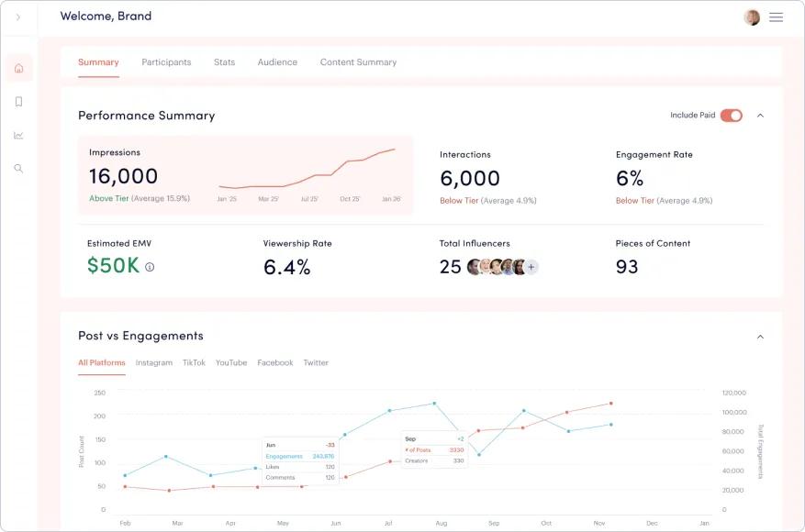The height and width of the screenshot is (532, 805).
Task: Toggle the Include Paid switch
Action: click(731, 116)
